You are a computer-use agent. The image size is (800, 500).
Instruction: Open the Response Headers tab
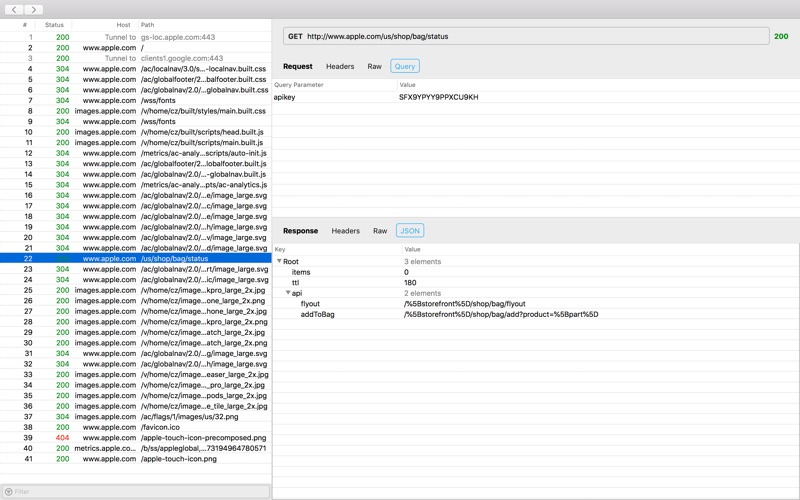click(x=345, y=231)
